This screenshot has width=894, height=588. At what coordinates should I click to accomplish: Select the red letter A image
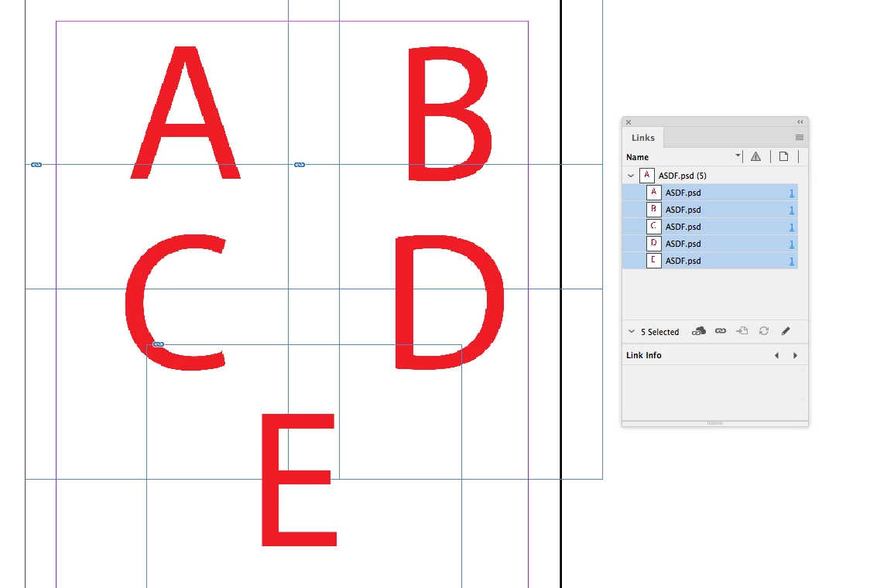(186, 113)
